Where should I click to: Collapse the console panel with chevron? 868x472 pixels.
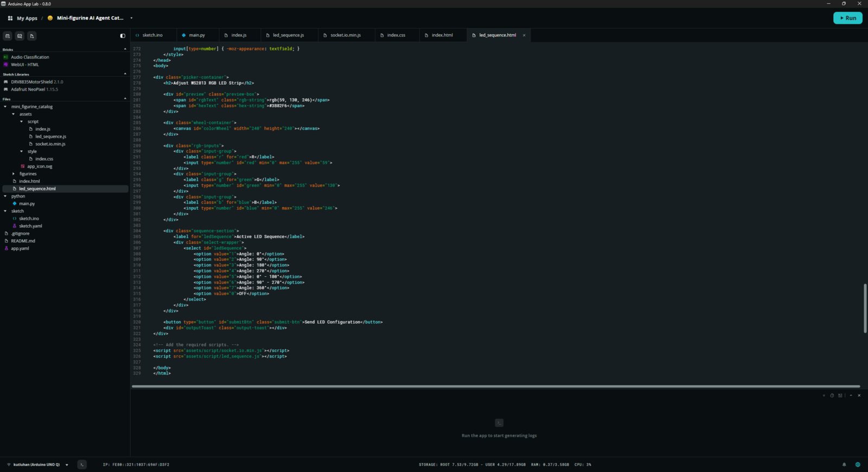click(x=851, y=396)
